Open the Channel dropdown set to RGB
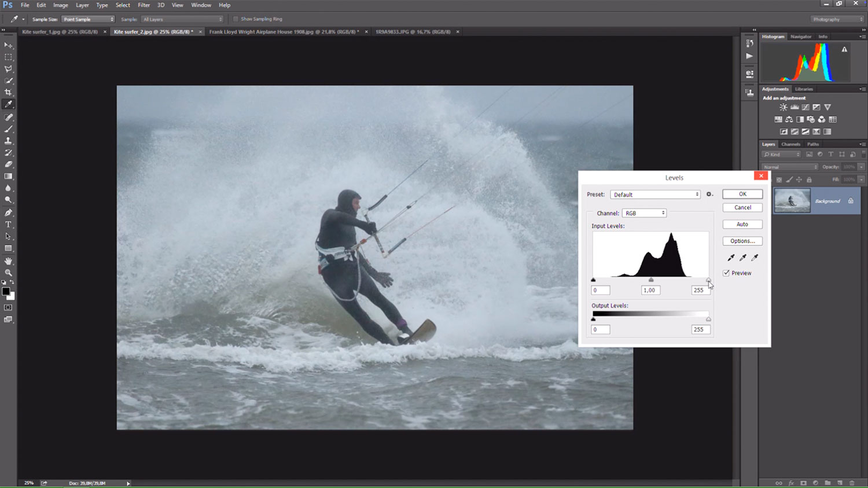The width and height of the screenshot is (868, 488). (644, 213)
